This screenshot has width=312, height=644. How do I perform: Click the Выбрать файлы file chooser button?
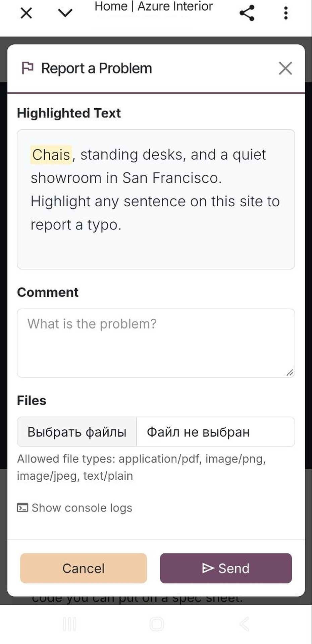tap(77, 432)
